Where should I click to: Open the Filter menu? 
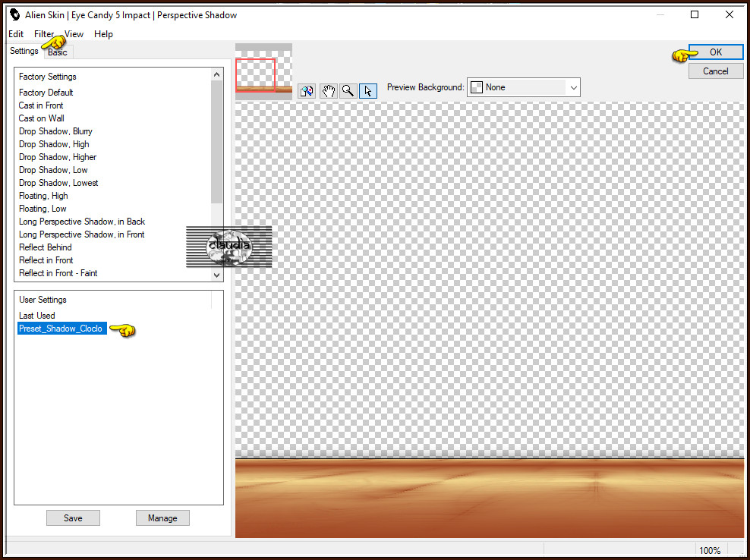pos(44,34)
